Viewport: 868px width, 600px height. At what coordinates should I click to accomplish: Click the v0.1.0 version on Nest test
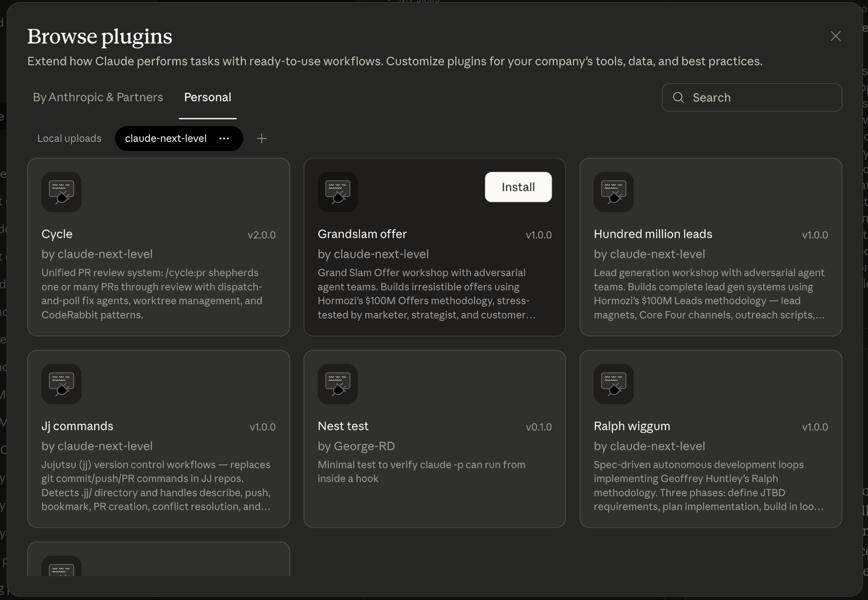[539, 427]
